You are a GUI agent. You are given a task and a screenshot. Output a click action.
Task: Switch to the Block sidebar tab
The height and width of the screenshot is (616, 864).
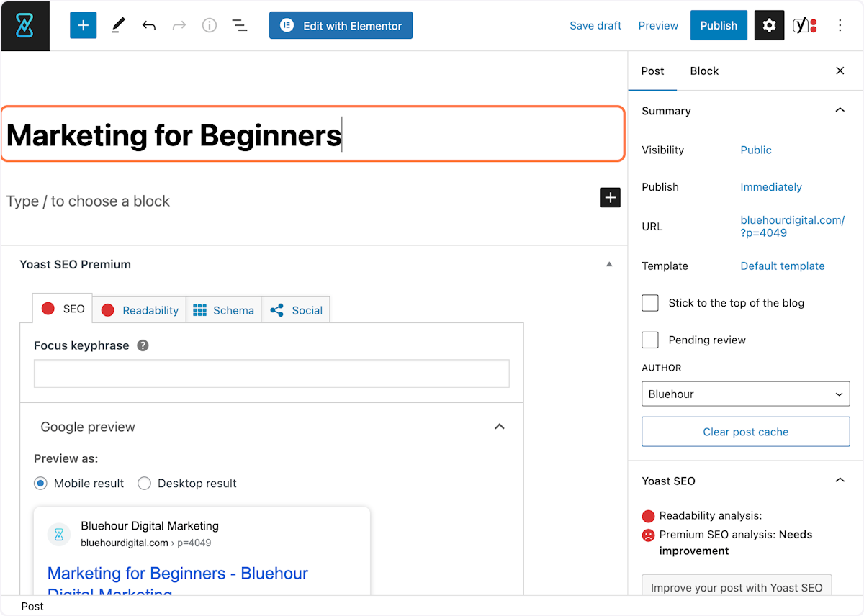tap(704, 71)
